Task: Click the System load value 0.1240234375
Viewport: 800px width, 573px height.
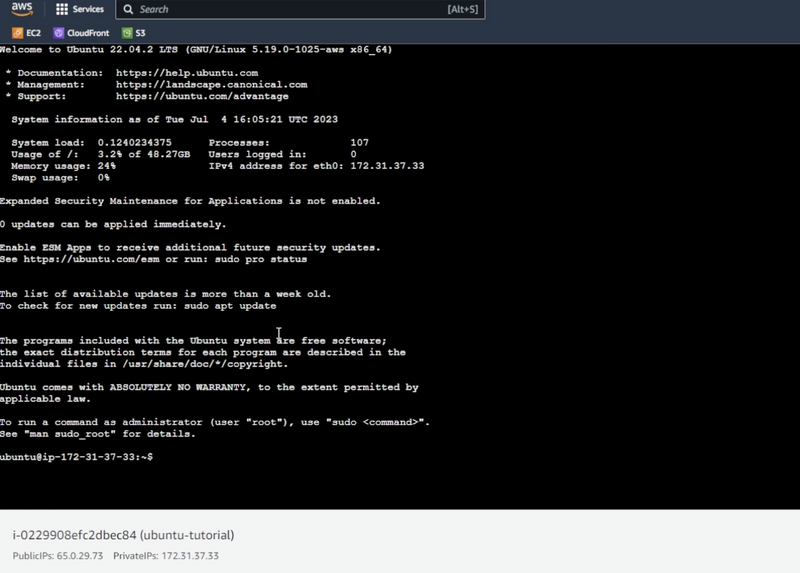Action: click(x=135, y=143)
